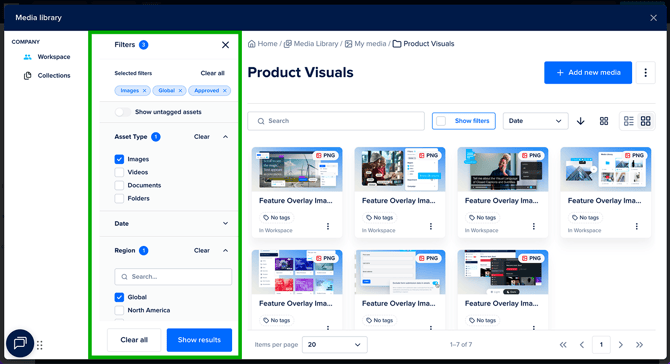This screenshot has width=670, height=364.
Task: Click the main Search field
Action: point(336,121)
